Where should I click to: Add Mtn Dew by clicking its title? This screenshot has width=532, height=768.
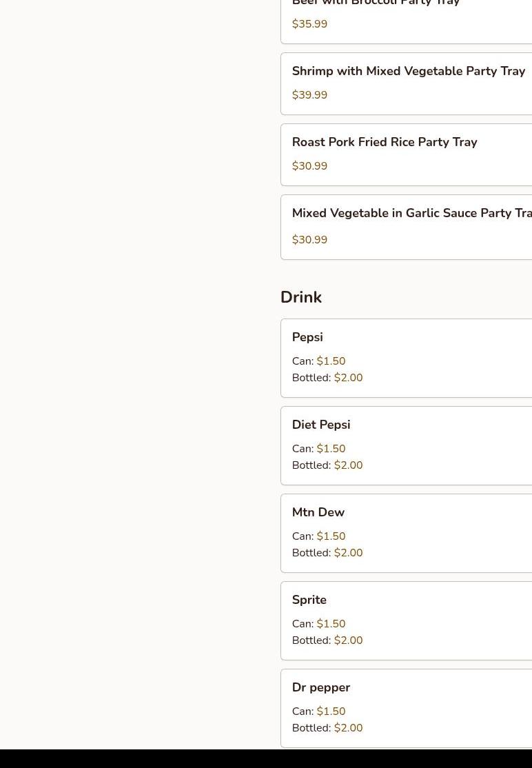318,512
